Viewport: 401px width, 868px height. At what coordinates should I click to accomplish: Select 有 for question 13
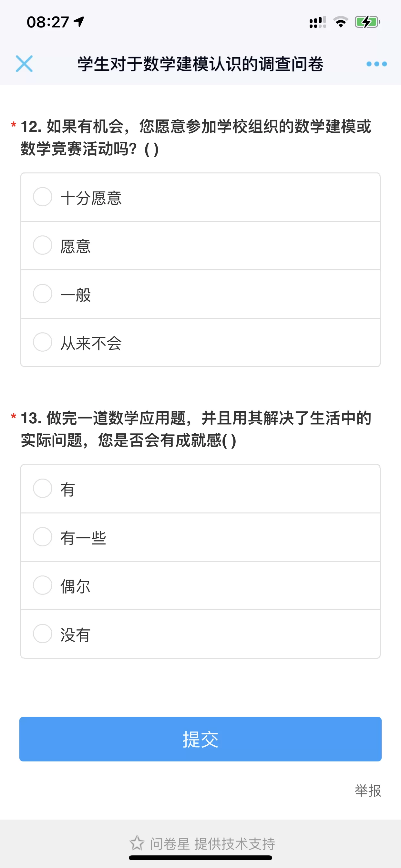(x=43, y=488)
